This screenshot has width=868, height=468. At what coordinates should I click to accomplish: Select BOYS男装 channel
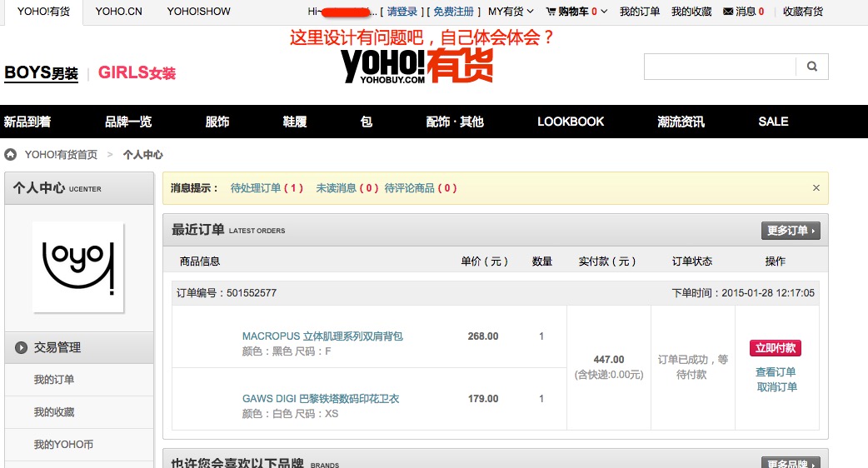[x=42, y=73]
